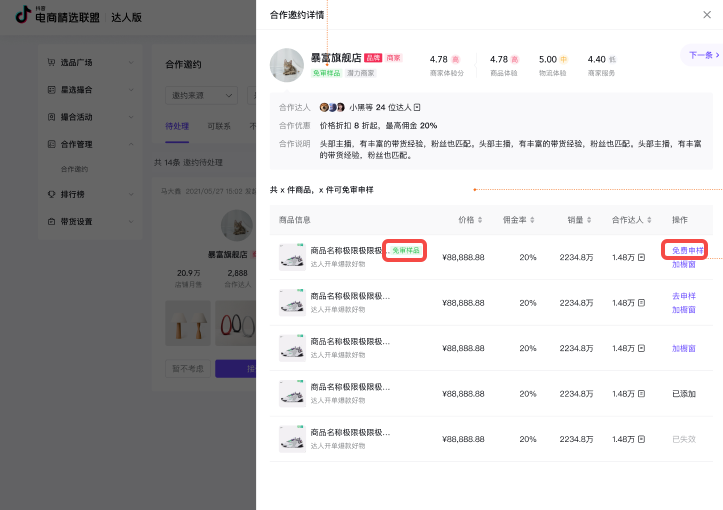Click 免费申样 for the first product
Image resolution: width=723 pixels, height=510 pixels.
[x=688, y=250]
